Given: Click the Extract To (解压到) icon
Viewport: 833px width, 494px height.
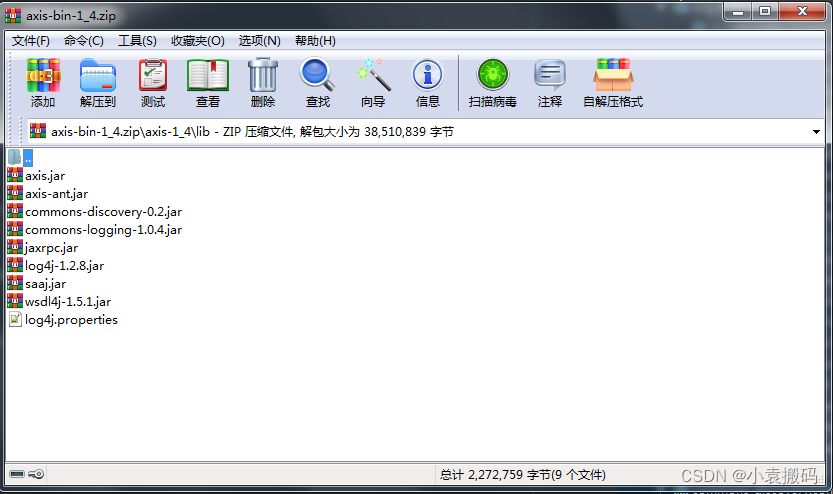Looking at the screenshot, I should tap(98, 76).
